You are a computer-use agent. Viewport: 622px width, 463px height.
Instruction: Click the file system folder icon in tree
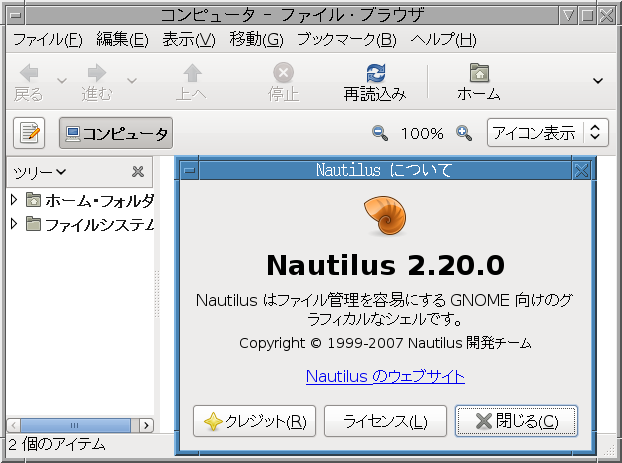click(x=33, y=224)
